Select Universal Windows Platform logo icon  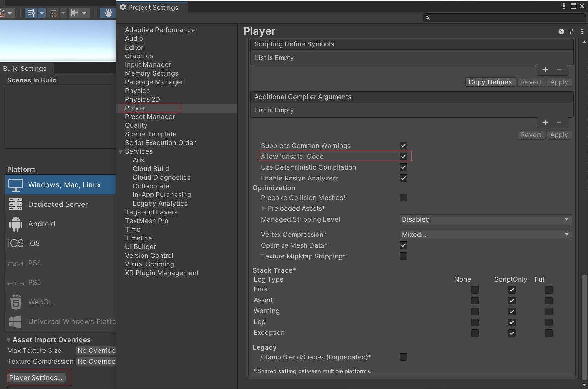(x=16, y=321)
